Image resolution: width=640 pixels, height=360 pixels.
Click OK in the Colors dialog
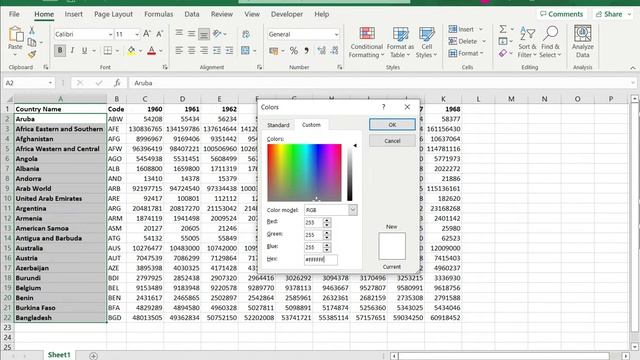tap(392, 125)
